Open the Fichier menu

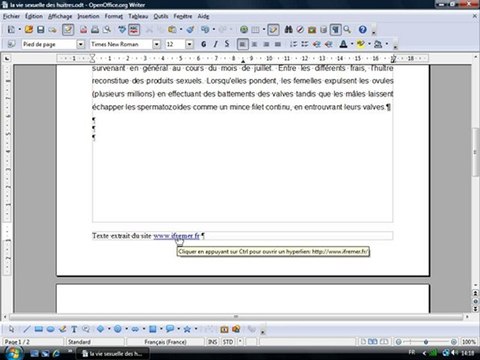click(x=11, y=16)
